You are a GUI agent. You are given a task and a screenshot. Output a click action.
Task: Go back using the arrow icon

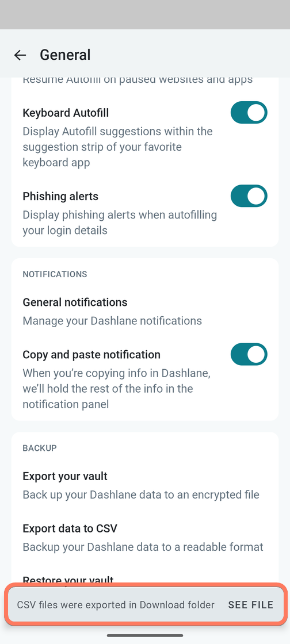[20, 55]
